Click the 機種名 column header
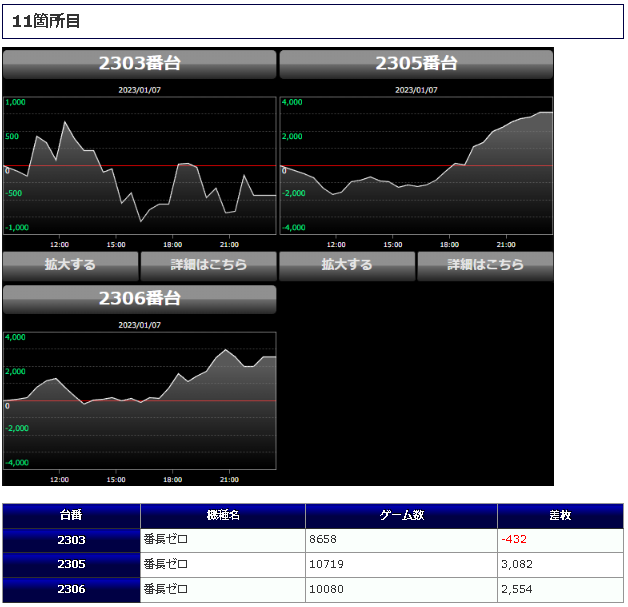Viewport: 628px width, 607px height. [223, 516]
